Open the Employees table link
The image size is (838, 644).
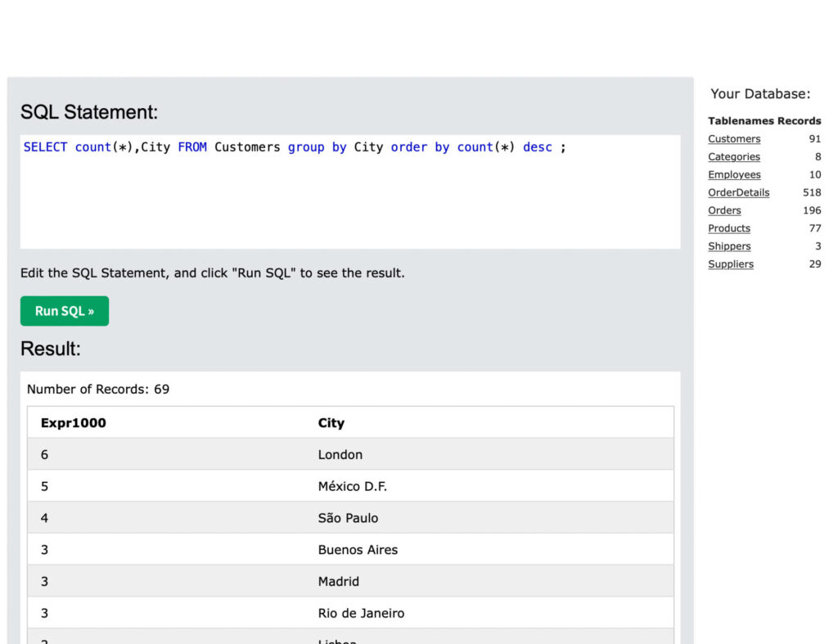734,175
